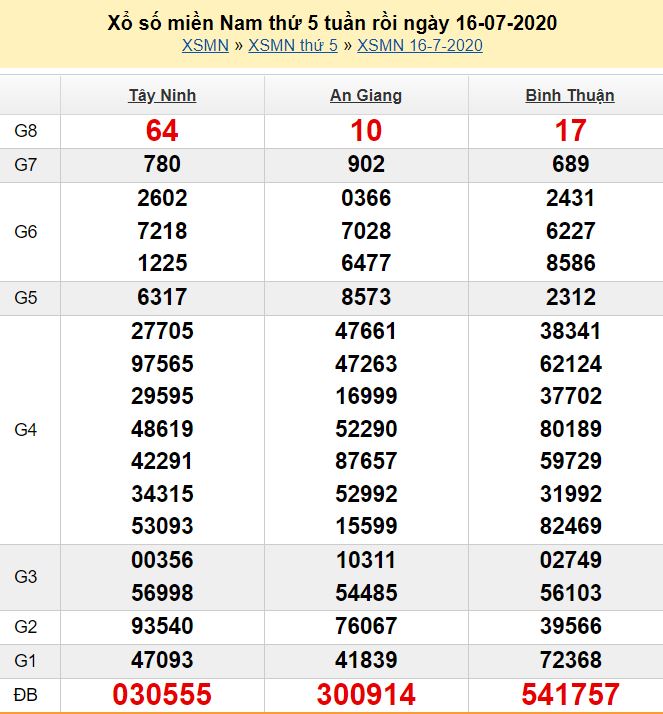The width and height of the screenshot is (663, 714).
Task: Click G4 number 59729
Action: pos(571,461)
